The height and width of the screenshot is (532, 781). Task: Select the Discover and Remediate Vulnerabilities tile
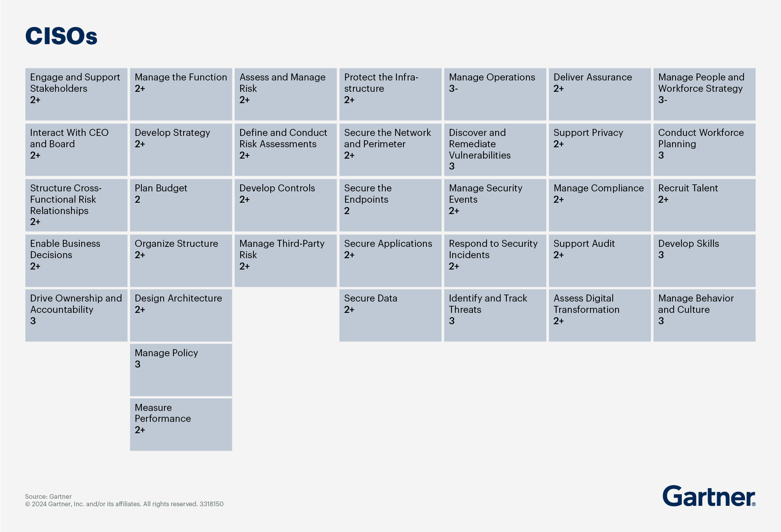coord(495,150)
